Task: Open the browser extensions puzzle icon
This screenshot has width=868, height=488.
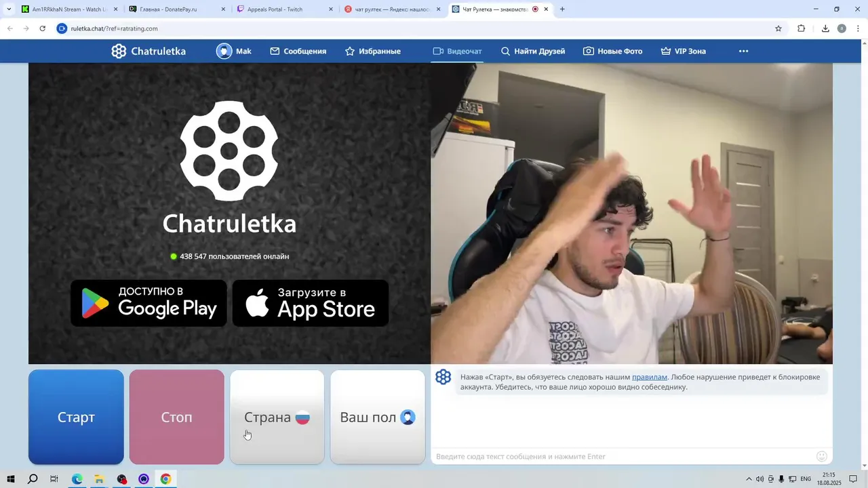Action: pyautogui.click(x=801, y=28)
